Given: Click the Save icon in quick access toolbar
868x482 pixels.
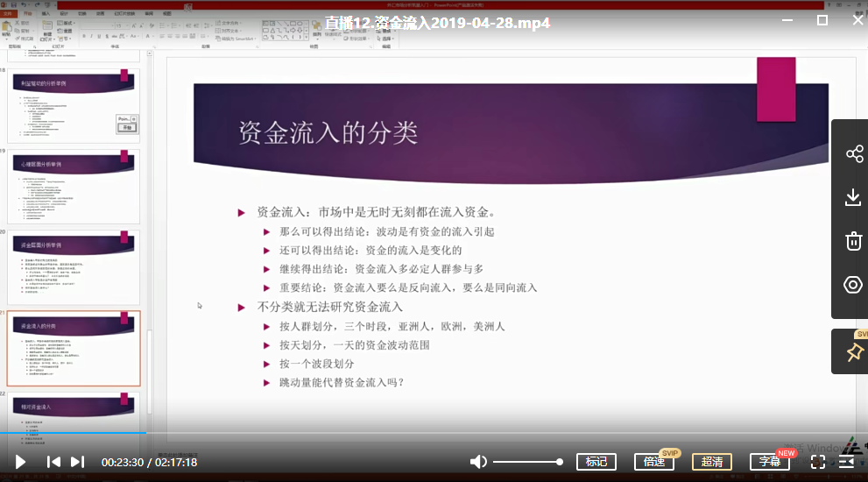Looking at the screenshot, I should (14, 4).
